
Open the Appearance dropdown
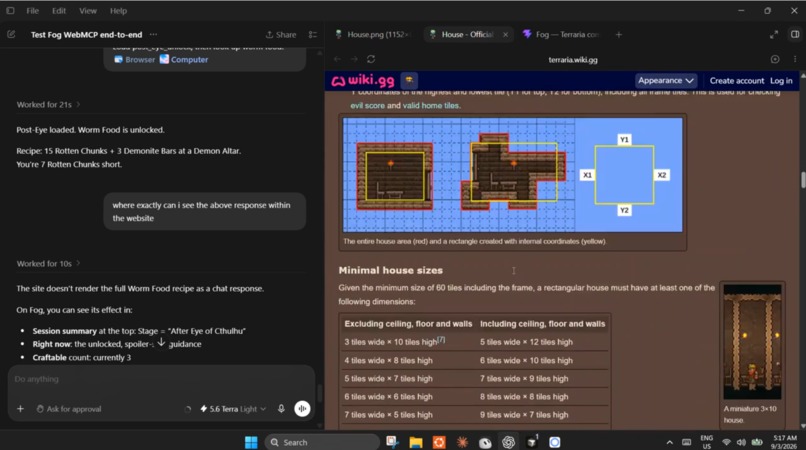666,80
